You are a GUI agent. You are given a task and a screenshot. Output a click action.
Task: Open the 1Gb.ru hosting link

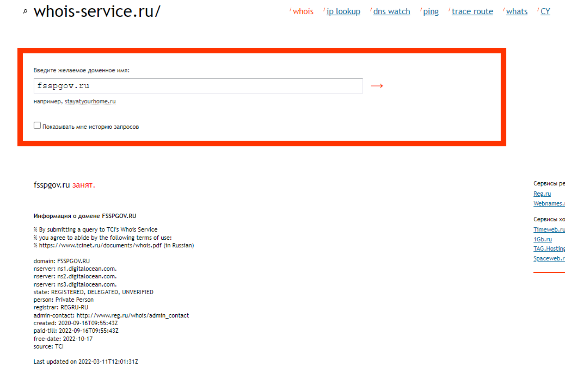click(x=543, y=239)
